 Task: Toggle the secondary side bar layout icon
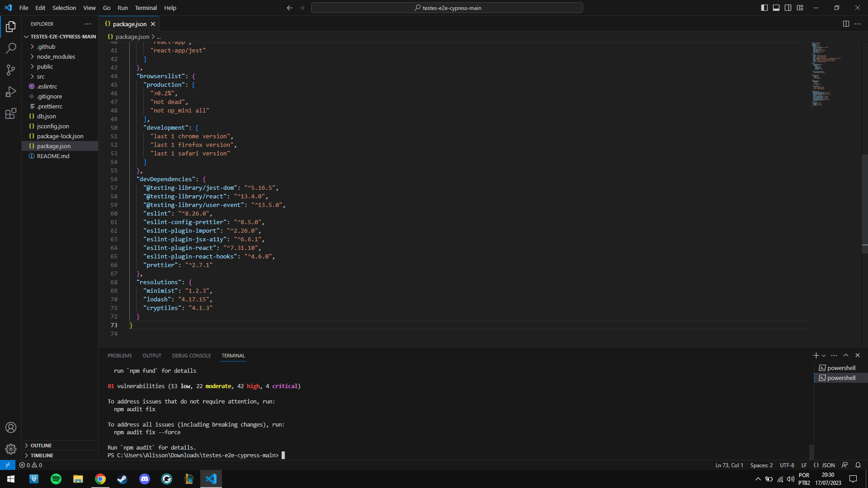(x=788, y=8)
